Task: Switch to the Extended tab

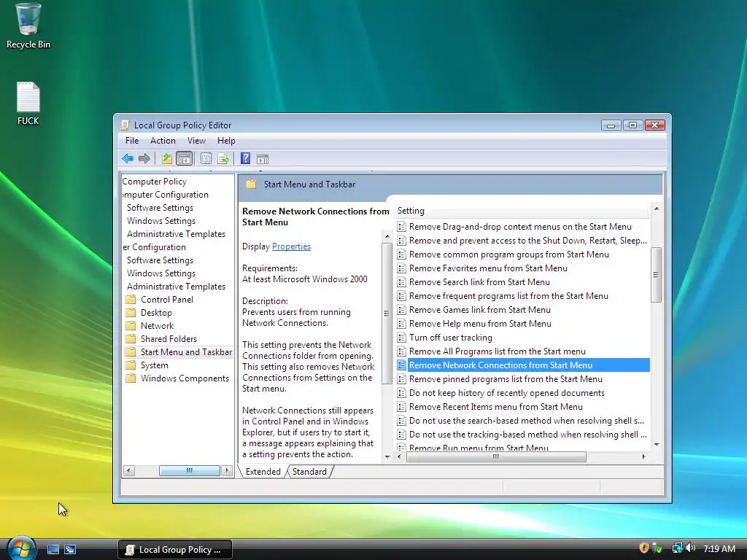Action: click(263, 472)
